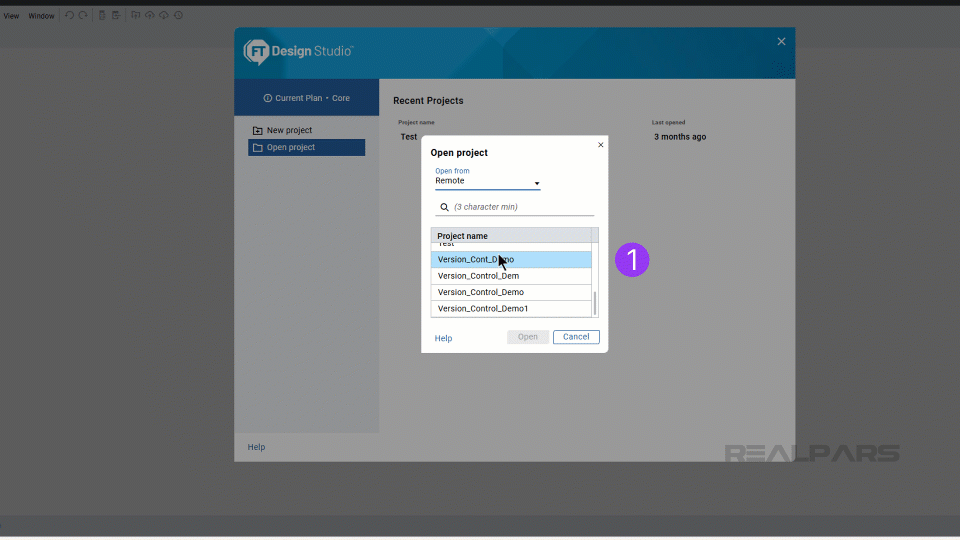
Task: Select Open project in the sidebar
Action: pos(306,148)
